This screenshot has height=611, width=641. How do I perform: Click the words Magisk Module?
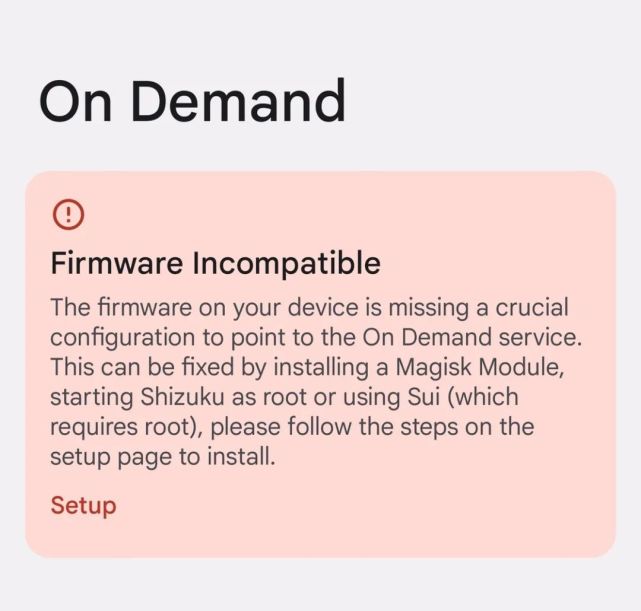tap(480, 367)
